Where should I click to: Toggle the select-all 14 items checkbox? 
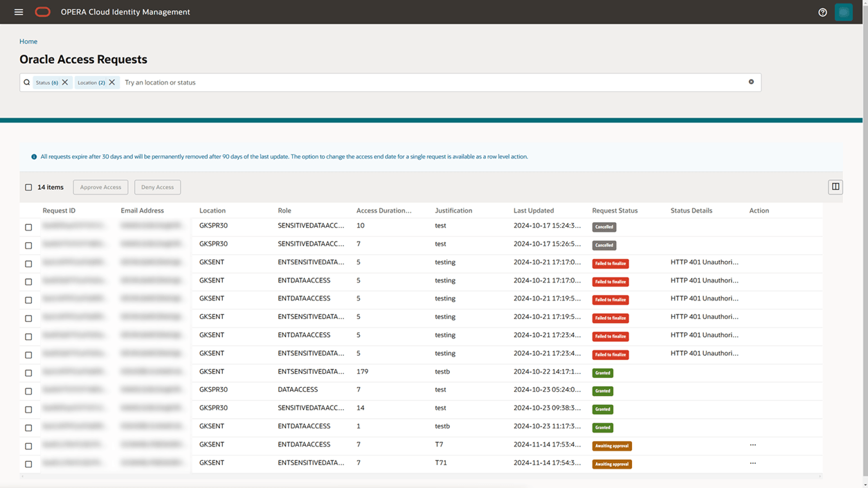click(28, 188)
